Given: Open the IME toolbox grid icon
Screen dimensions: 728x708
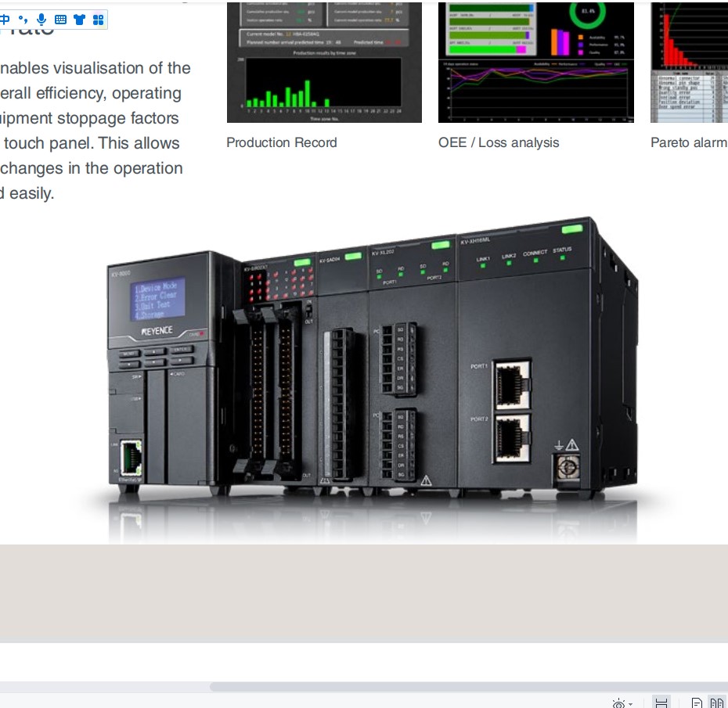Looking at the screenshot, I should [x=98, y=20].
